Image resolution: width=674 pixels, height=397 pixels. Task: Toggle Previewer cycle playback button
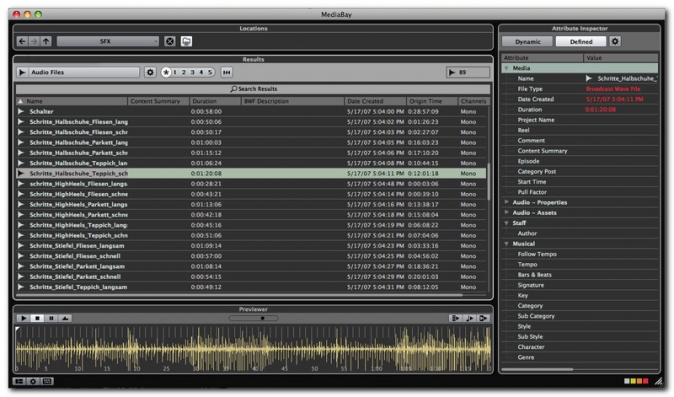tap(65, 318)
